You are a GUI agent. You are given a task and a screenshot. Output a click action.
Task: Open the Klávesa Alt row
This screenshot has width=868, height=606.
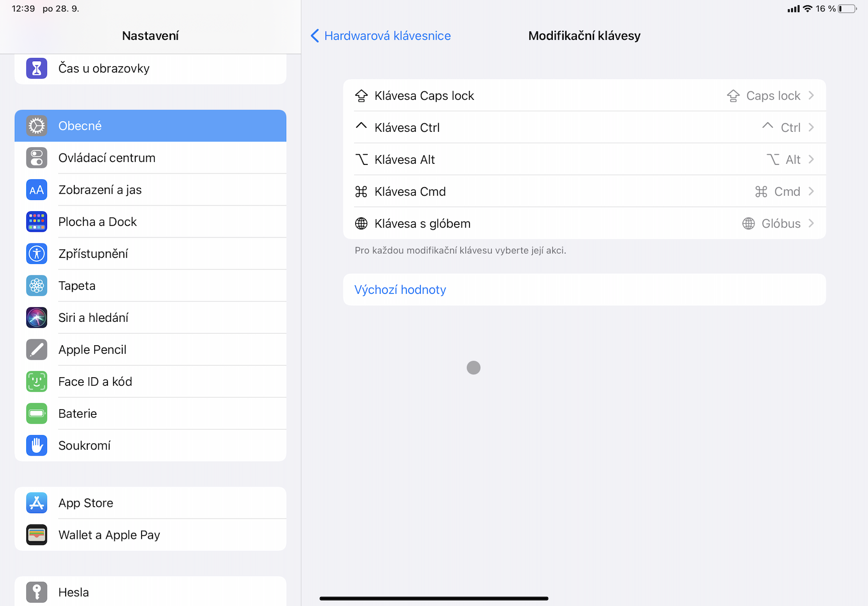tap(584, 160)
